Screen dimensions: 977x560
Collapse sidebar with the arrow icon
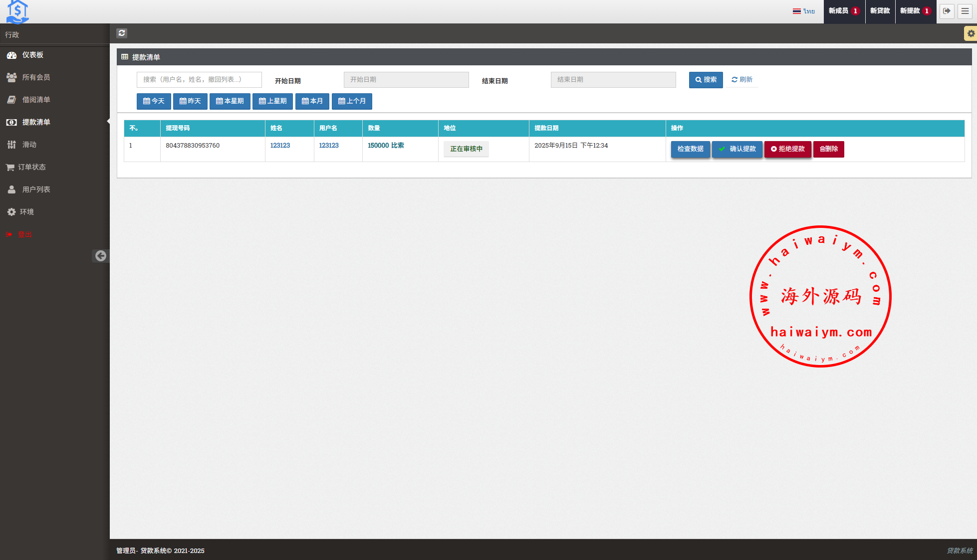pos(101,256)
